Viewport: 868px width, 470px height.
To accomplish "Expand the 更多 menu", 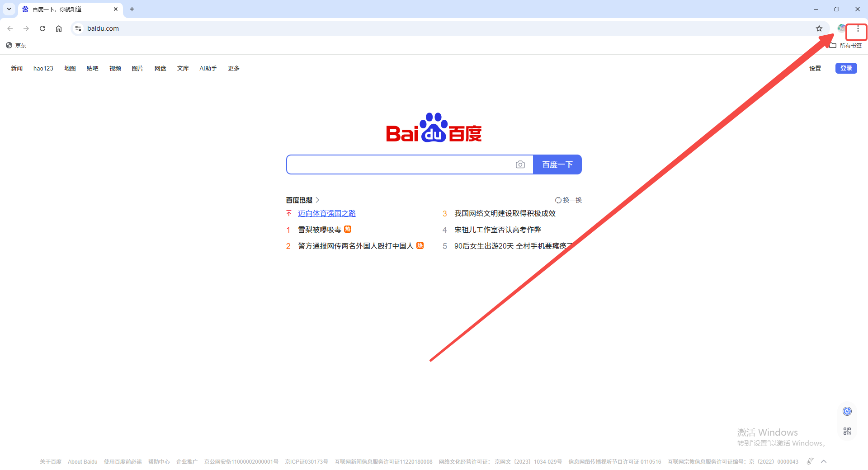I will tap(234, 68).
